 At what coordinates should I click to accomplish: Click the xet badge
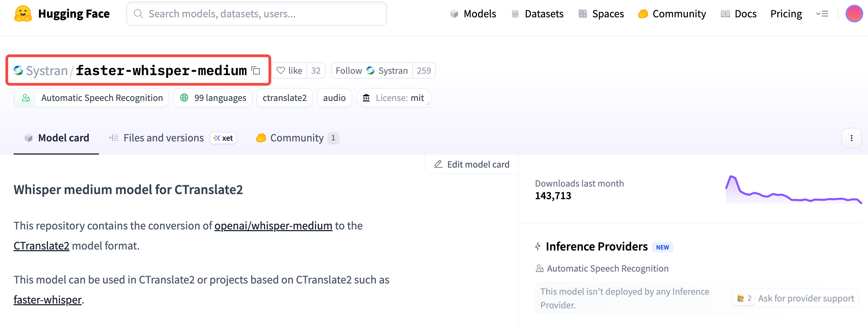click(223, 138)
